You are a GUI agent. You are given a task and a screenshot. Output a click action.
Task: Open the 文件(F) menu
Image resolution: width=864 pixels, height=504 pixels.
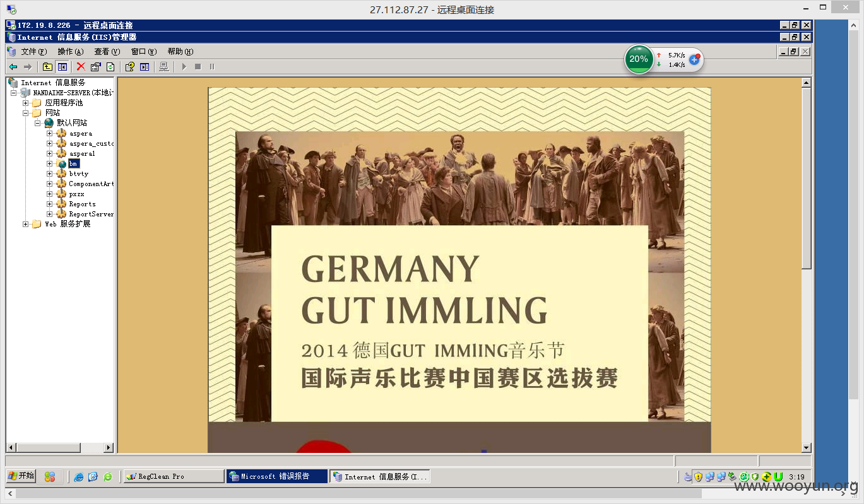[34, 52]
